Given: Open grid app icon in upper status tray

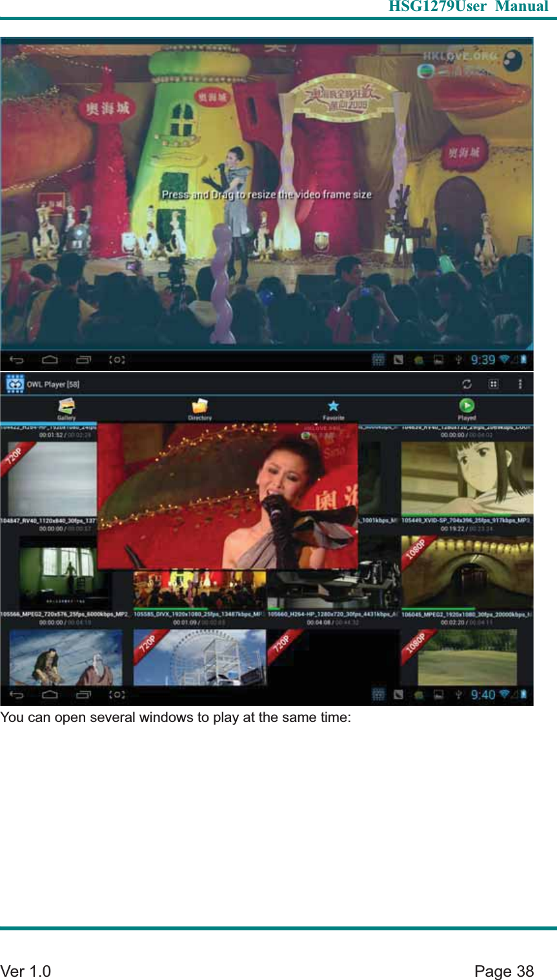Looking at the screenshot, I should coord(379,360).
